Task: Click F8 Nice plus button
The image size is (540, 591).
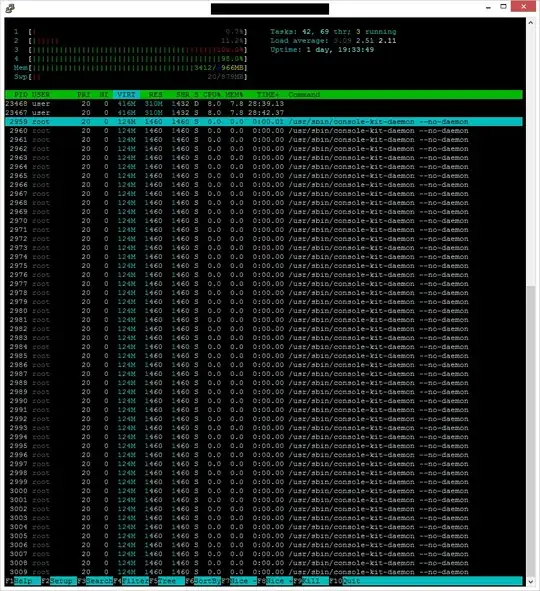Action: tap(275, 581)
